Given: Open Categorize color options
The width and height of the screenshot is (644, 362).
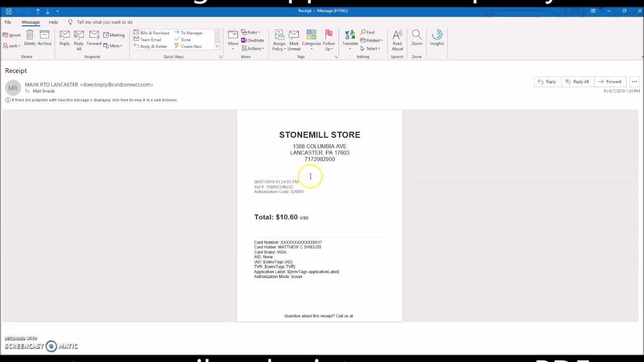Looking at the screenshot, I should (311, 40).
